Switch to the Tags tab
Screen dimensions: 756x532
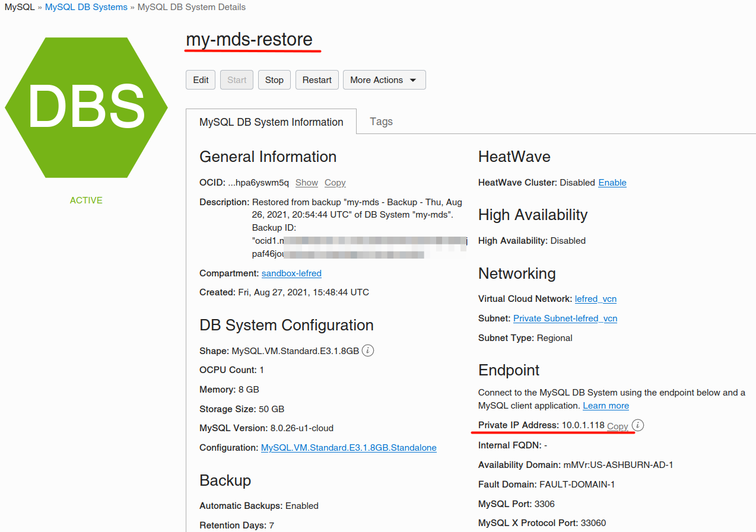[381, 122]
